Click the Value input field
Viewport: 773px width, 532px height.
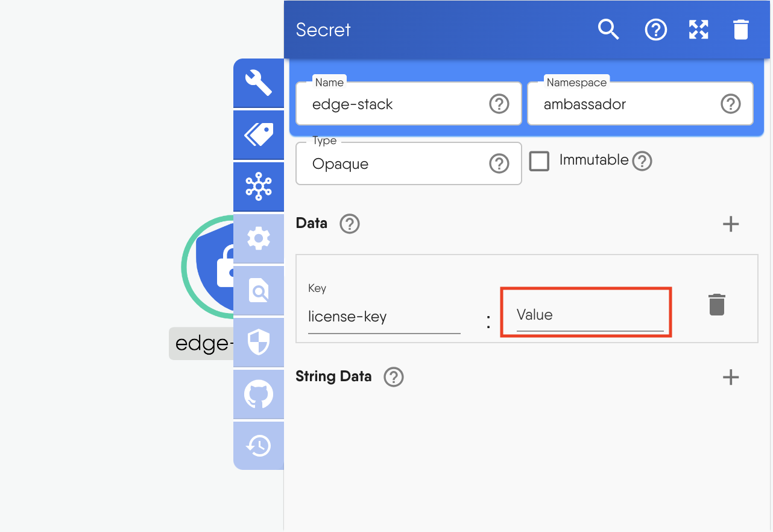(589, 315)
